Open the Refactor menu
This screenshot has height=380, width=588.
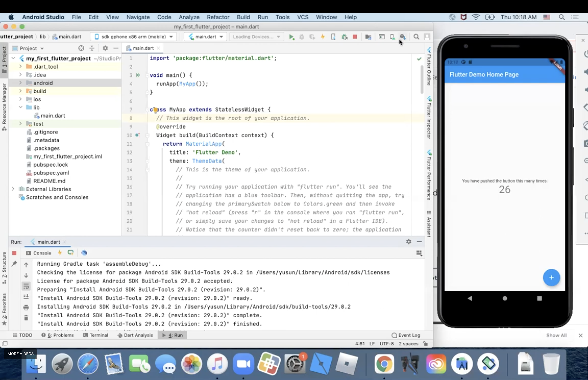218,17
